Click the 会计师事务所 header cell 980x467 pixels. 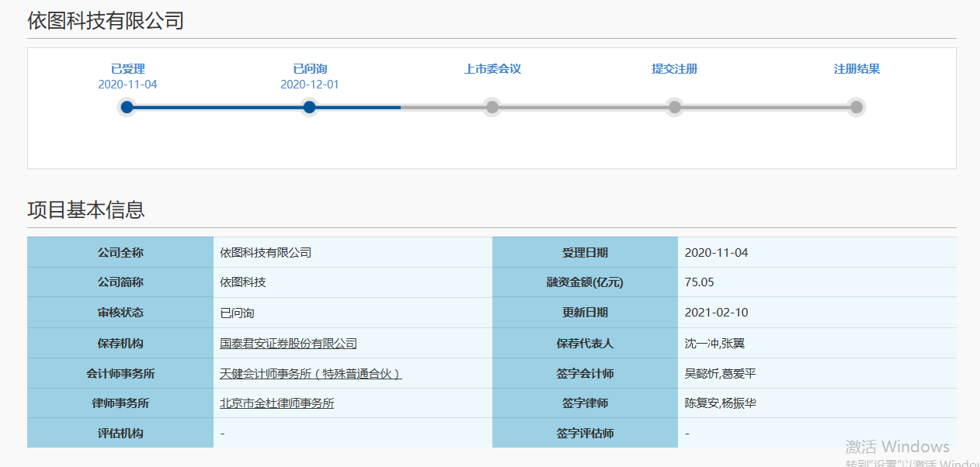(120, 374)
